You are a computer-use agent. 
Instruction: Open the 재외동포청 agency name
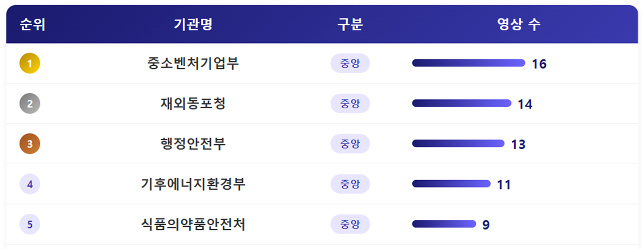click(193, 104)
